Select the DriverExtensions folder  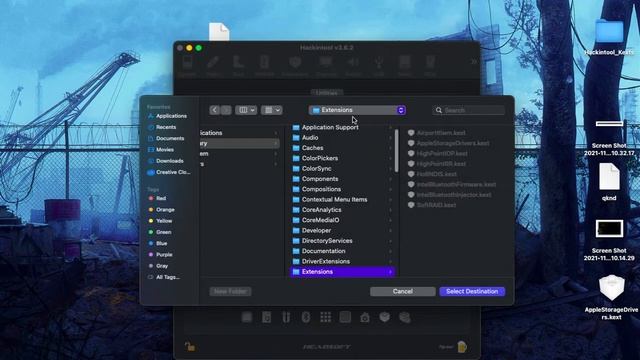click(x=342, y=261)
